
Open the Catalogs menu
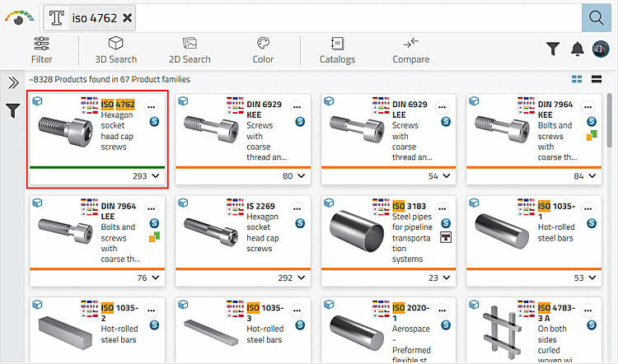pos(337,49)
